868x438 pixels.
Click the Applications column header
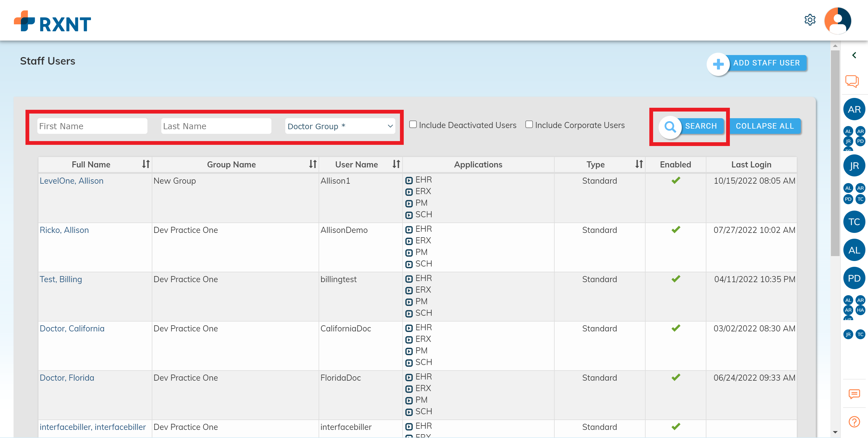pyautogui.click(x=478, y=164)
